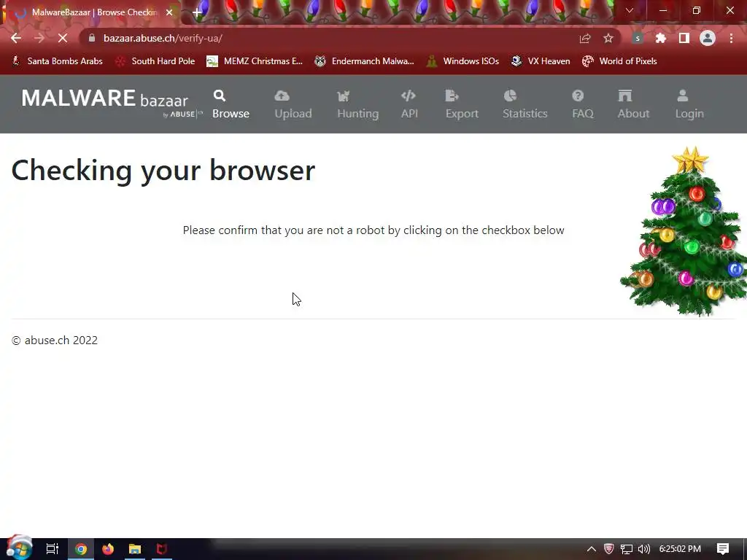This screenshot has width=747, height=560.
Task: Open the Windows ISOs bookmark
Action: click(462, 61)
